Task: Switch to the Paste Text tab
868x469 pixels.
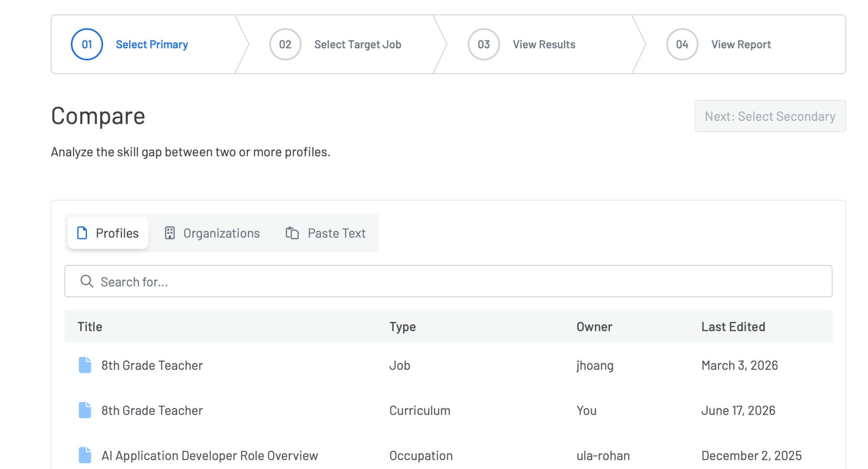Action: [x=325, y=233]
